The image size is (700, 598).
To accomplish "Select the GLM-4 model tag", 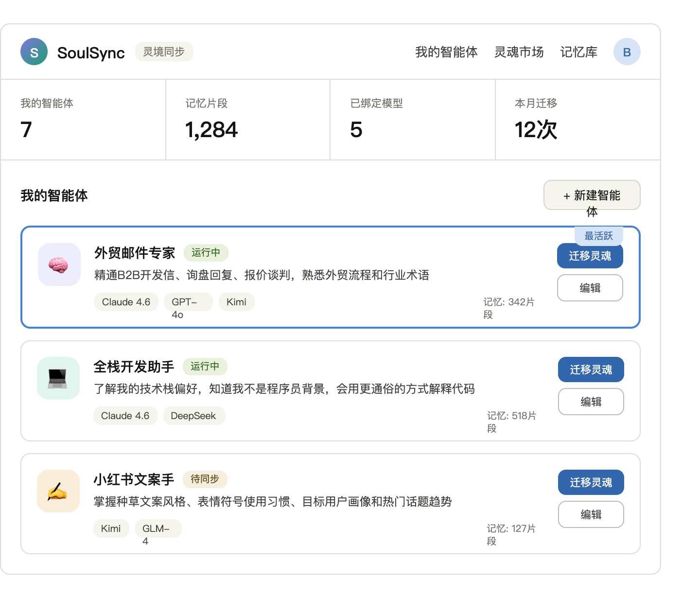I will (158, 529).
